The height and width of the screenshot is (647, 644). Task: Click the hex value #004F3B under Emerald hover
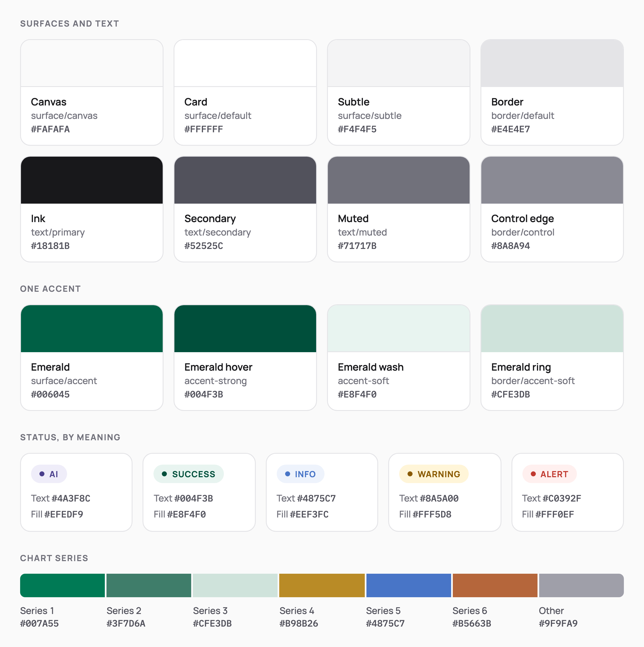pos(203,394)
